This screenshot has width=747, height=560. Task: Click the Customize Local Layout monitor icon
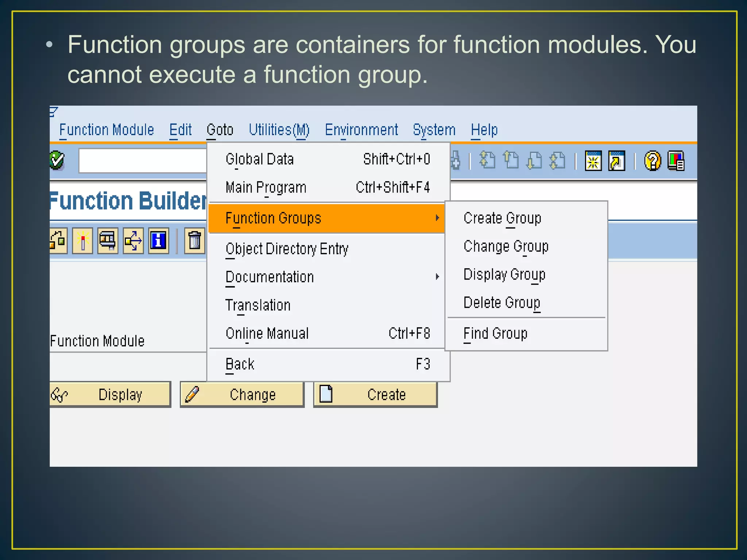676,161
